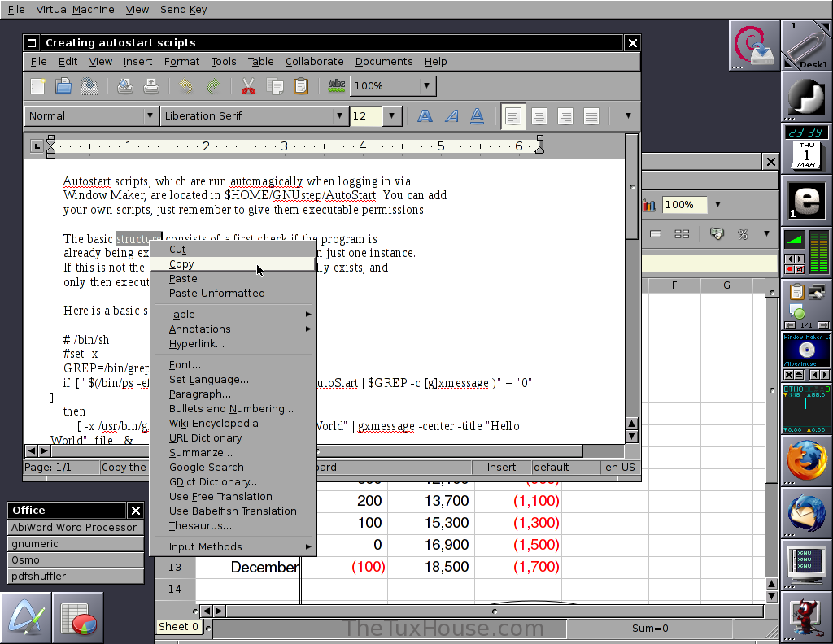The image size is (833, 644).
Task: Open the Collaborate menu
Action: pyautogui.click(x=314, y=62)
